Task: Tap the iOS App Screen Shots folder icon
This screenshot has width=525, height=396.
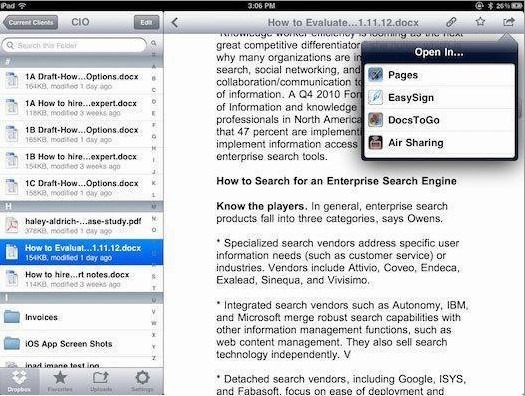Action: (12, 343)
